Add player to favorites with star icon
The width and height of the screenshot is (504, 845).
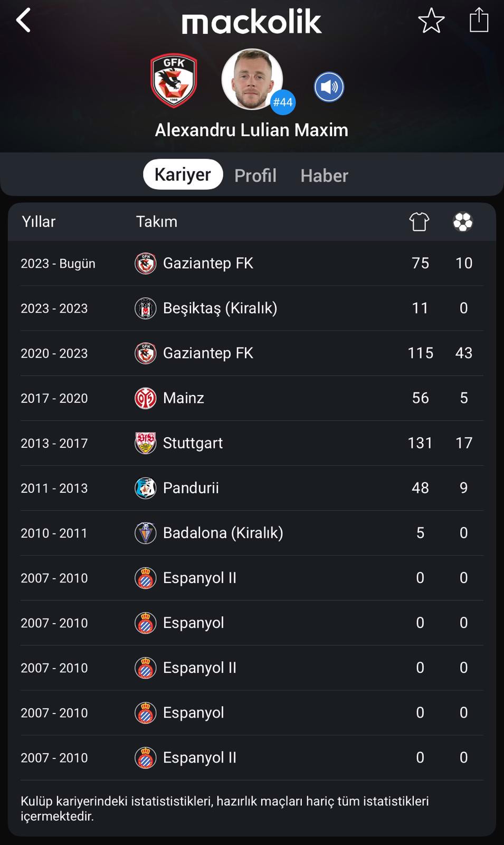(431, 21)
